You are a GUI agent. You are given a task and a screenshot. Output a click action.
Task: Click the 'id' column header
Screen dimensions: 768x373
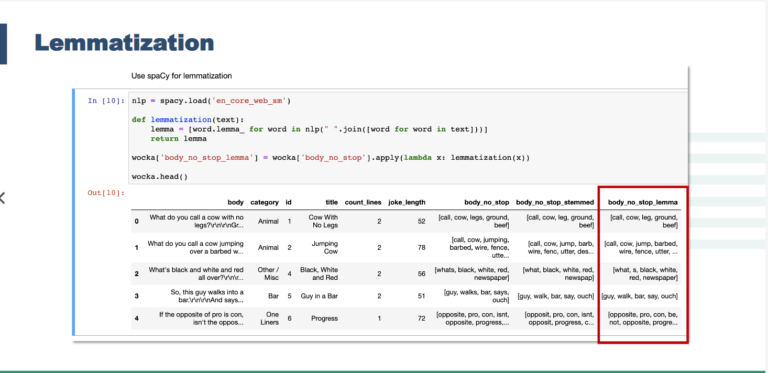pos(288,202)
